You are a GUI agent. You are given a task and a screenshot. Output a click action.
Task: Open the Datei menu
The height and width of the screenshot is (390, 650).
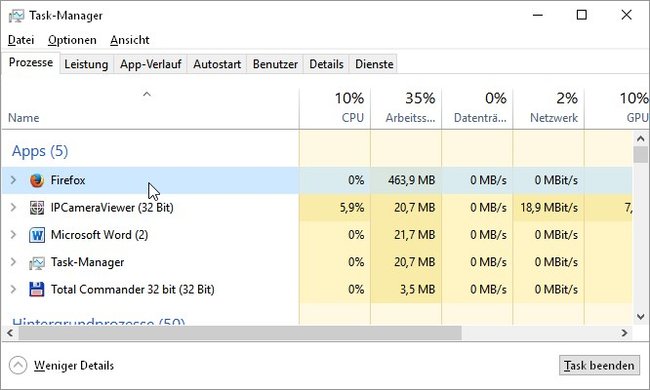tap(21, 40)
